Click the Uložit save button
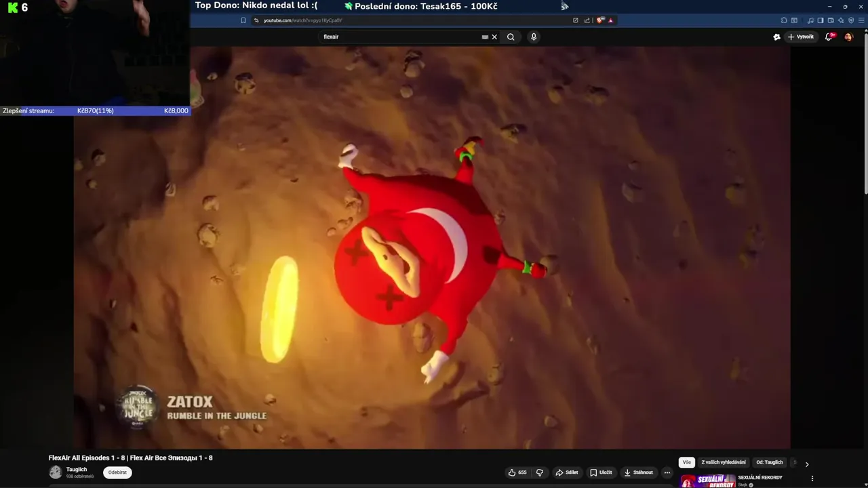The width and height of the screenshot is (868, 488). 601,472
